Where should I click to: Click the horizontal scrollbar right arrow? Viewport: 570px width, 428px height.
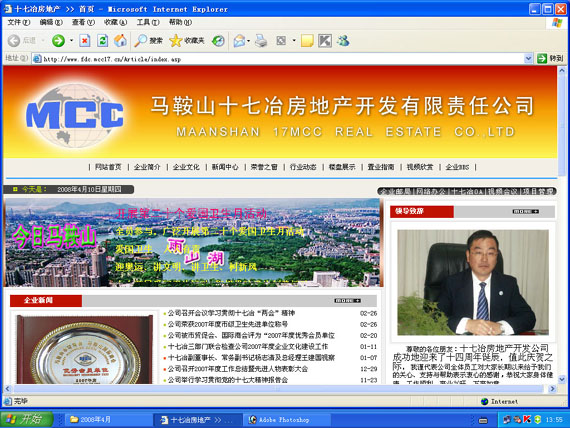553,389
